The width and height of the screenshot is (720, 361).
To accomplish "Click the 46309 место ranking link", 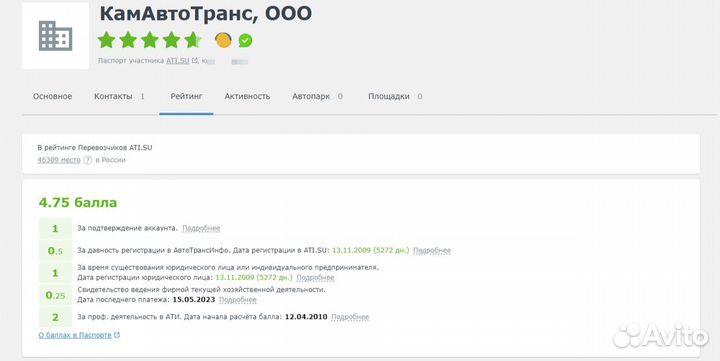I will [x=59, y=160].
